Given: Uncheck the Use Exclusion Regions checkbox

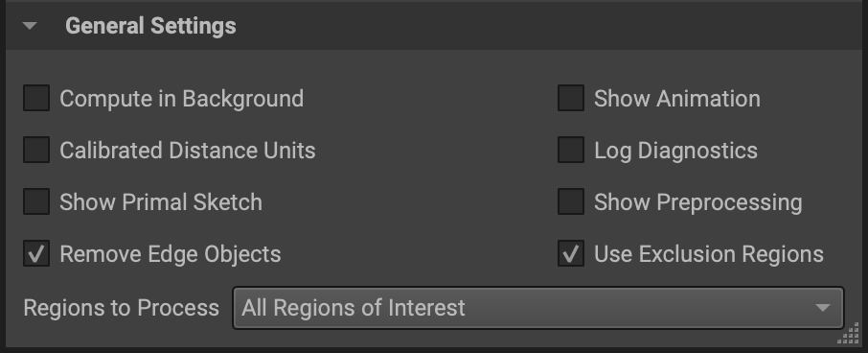Looking at the screenshot, I should coord(571,254).
